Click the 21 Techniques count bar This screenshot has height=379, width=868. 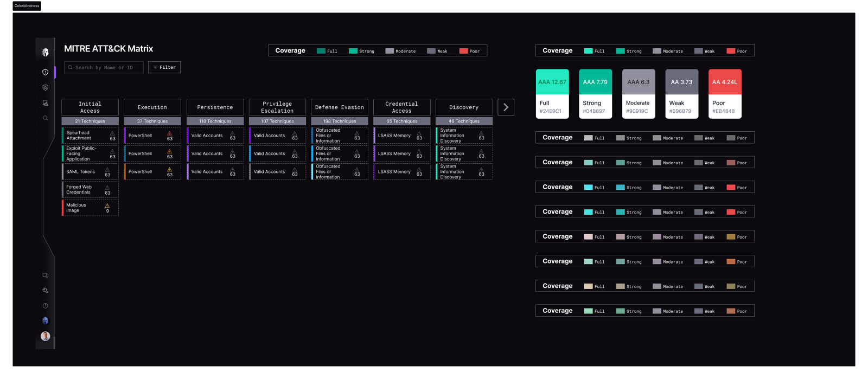(90, 121)
